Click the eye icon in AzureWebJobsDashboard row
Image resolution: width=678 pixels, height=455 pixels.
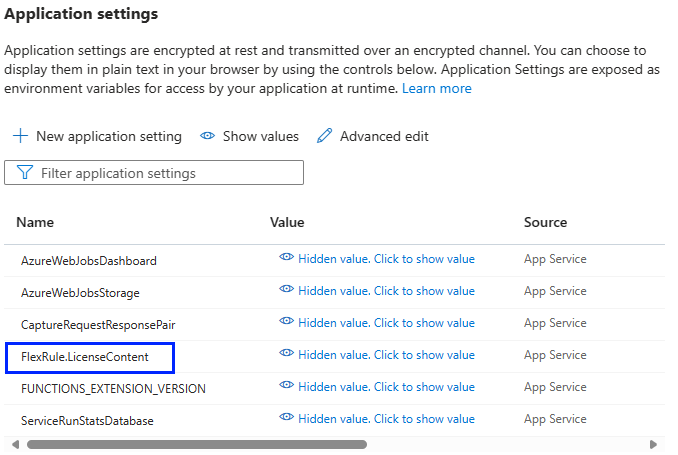pyautogui.click(x=286, y=257)
